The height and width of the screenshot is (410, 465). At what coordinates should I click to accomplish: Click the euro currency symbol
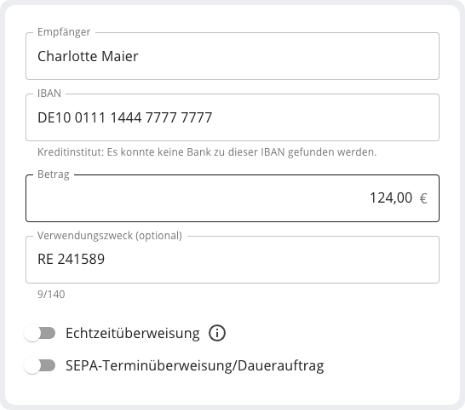423,198
